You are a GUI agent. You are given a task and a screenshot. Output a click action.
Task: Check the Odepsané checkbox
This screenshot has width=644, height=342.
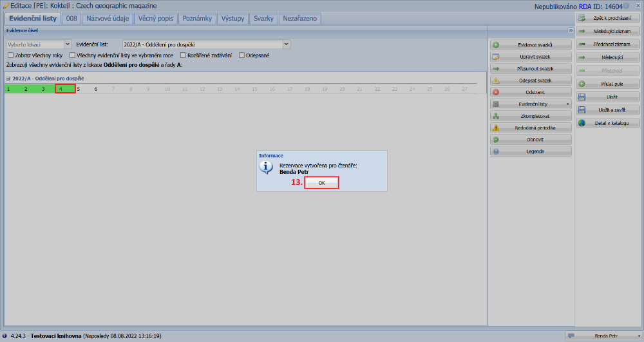tap(241, 55)
